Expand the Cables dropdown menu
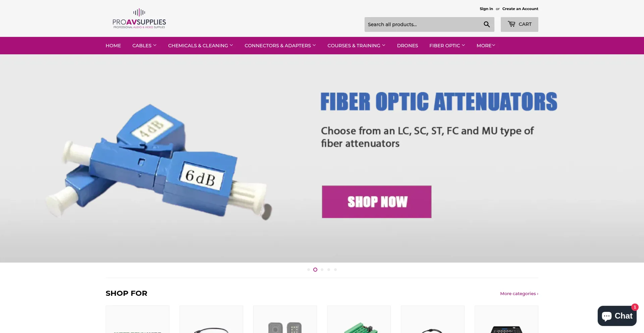The image size is (644, 333). point(144,46)
